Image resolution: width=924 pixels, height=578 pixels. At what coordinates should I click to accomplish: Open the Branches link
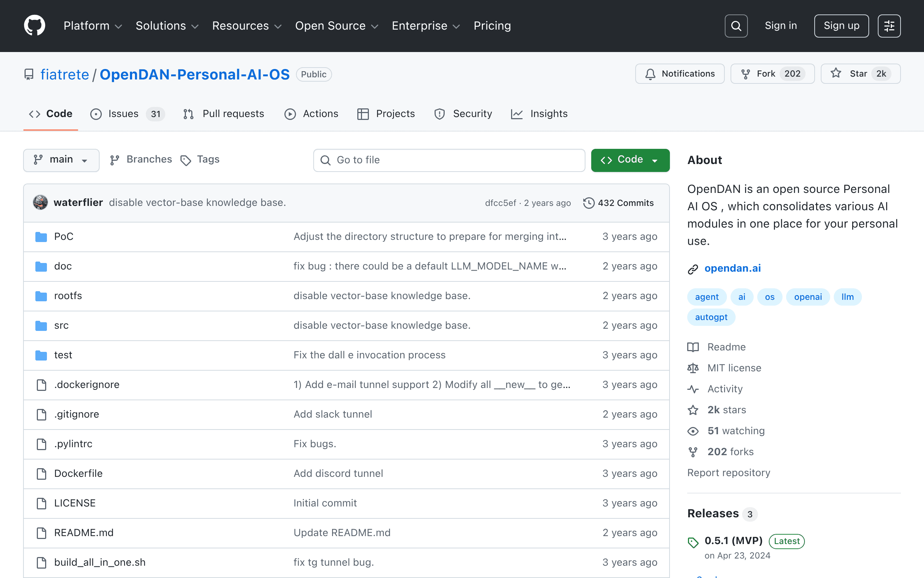[141, 159]
